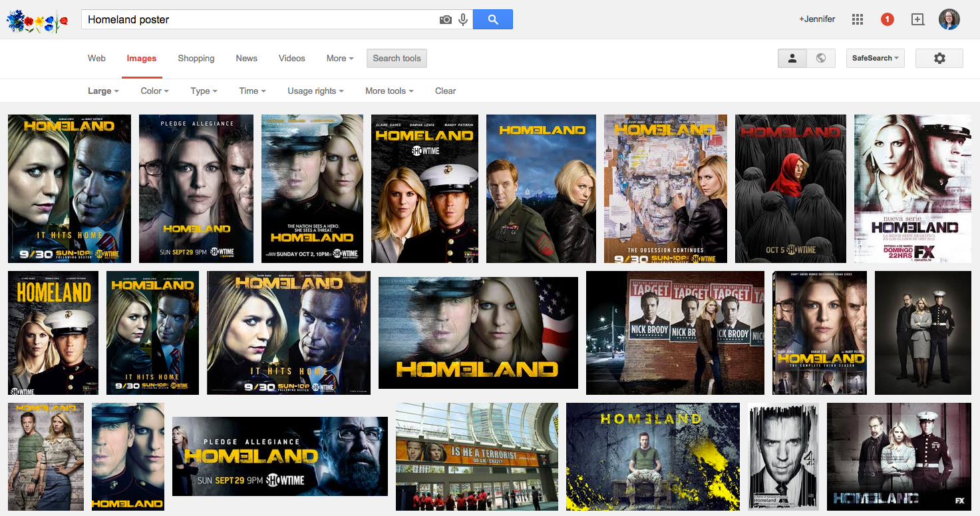Click the Google doodle logo

(37, 21)
